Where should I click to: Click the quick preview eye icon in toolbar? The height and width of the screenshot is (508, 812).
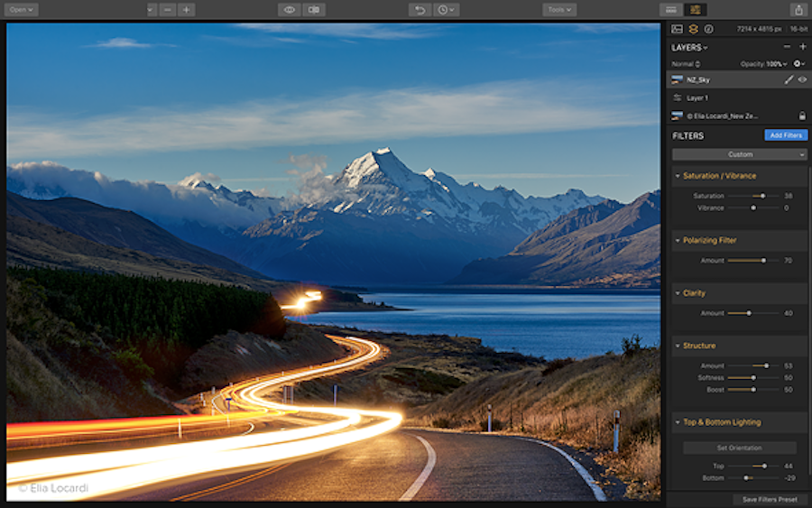289,10
